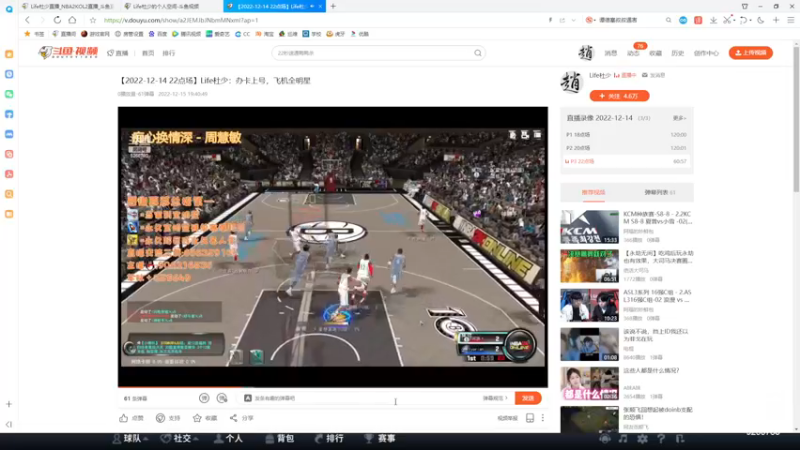This screenshot has height=450, width=800.
Task: Focus the Douyu search input field
Action: click(x=372, y=53)
